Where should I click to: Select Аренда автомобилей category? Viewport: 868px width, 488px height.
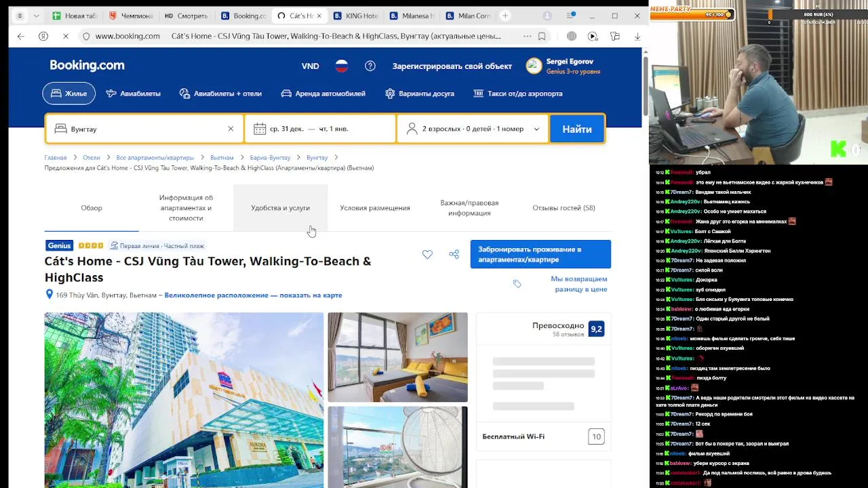click(323, 94)
